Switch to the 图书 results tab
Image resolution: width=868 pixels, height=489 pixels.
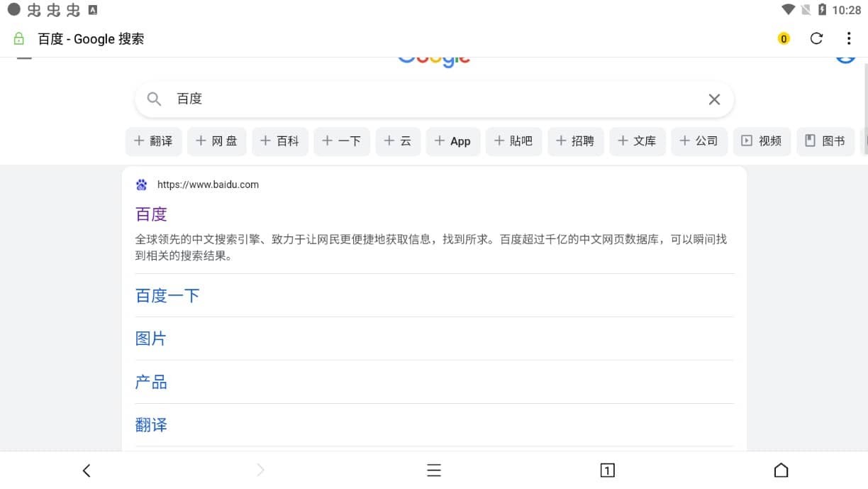coord(825,141)
